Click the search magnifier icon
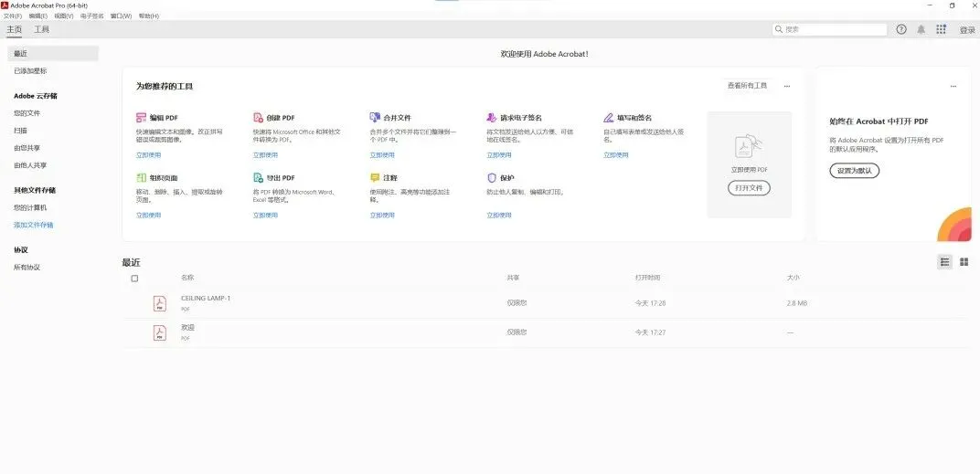980x474 pixels. pos(779,29)
